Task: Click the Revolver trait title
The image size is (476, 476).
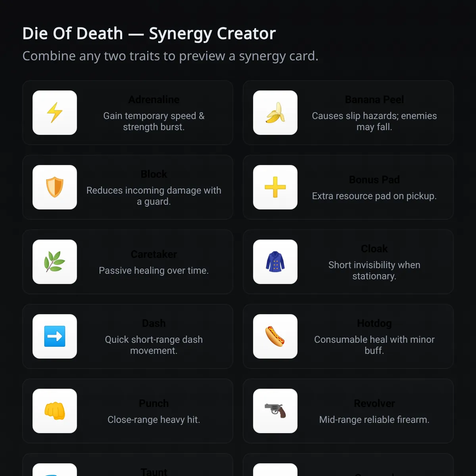Action: [x=374, y=403]
